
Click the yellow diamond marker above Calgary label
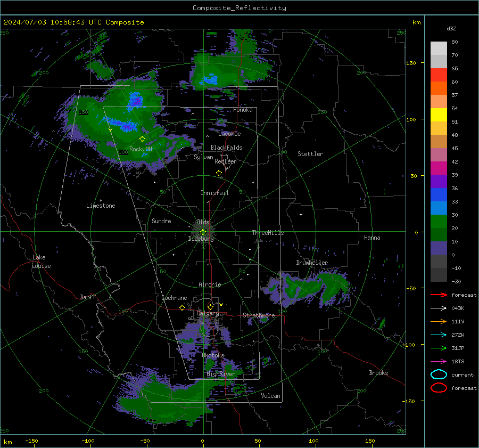pyautogui.click(x=210, y=307)
